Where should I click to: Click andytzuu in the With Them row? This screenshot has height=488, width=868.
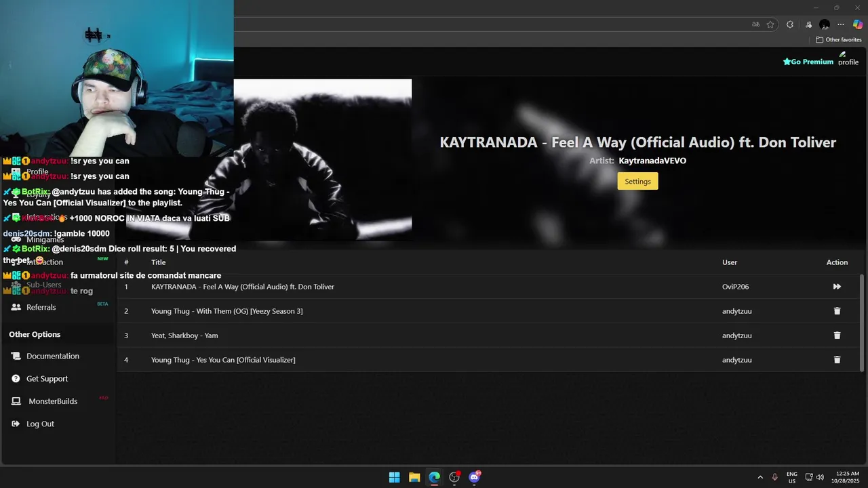click(x=737, y=311)
